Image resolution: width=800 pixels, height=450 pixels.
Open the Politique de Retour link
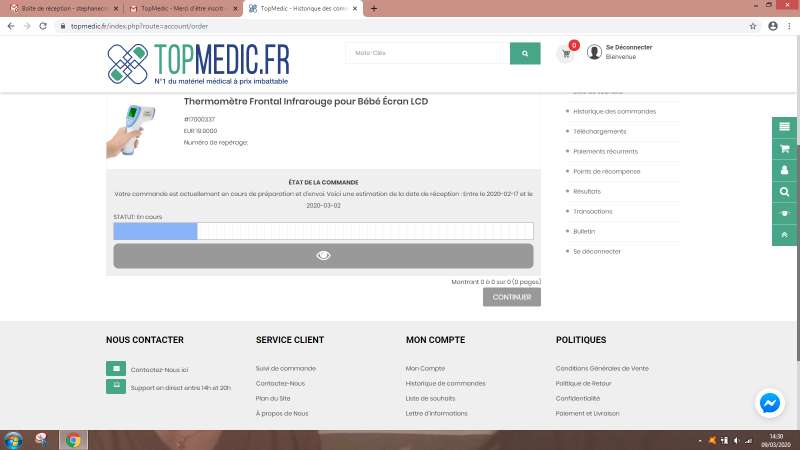[583, 383]
